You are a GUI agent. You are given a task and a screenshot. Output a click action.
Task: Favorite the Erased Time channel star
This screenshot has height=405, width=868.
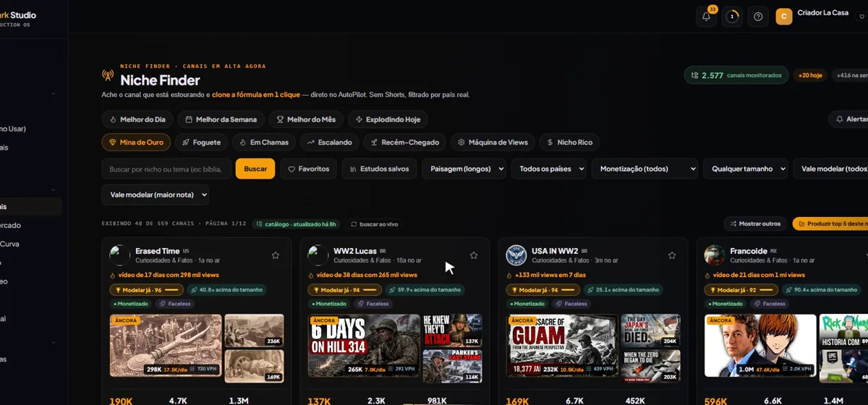276,255
